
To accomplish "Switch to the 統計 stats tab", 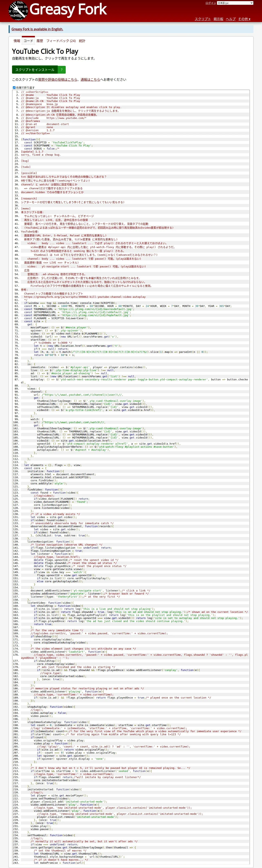I will coord(82,41).
